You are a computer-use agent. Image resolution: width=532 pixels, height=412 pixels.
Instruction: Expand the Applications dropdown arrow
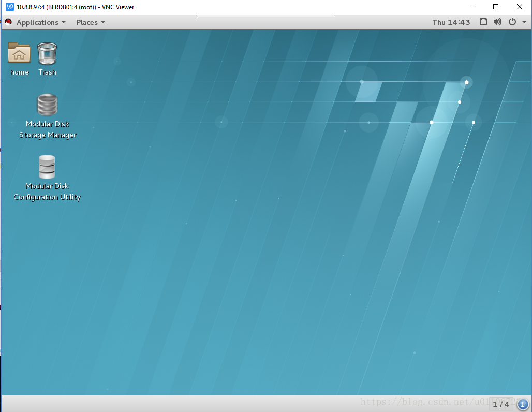point(64,22)
